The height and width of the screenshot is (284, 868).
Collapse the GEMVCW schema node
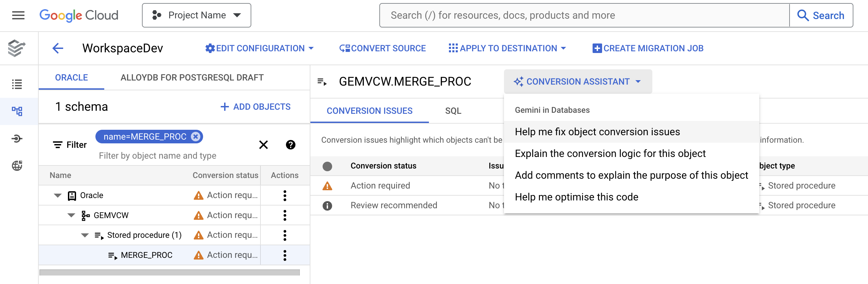[x=71, y=215]
